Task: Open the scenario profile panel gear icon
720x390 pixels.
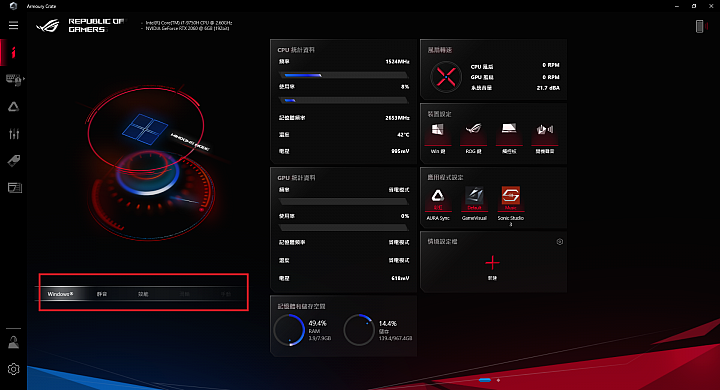Action: click(559, 242)
